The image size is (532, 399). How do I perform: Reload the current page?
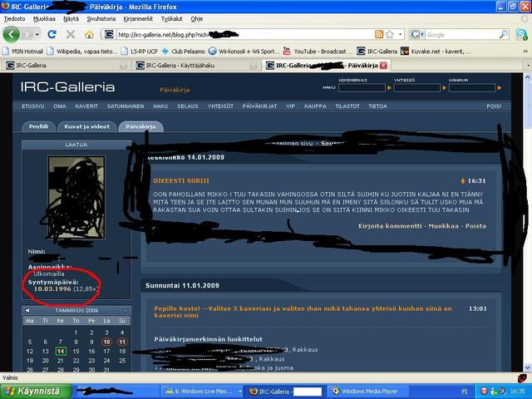point(52,35)
